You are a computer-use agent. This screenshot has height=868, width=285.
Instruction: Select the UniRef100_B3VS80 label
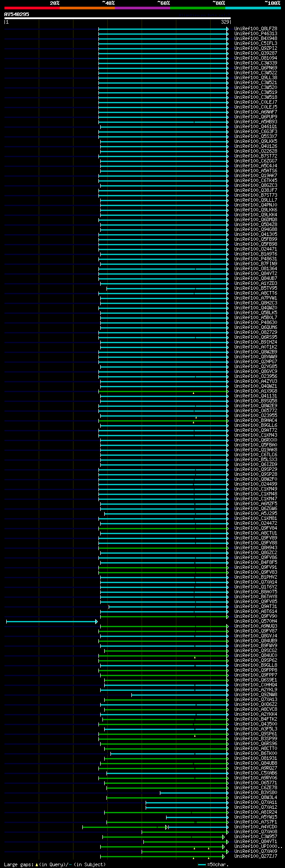[256, 792]
